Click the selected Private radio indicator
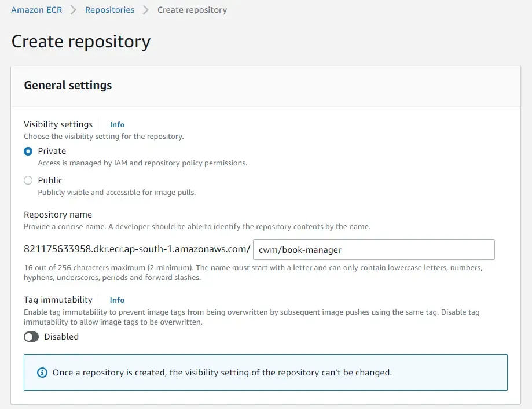Viewport: 532px width, 409px height. pyautogui.click(x=28, y=151)
